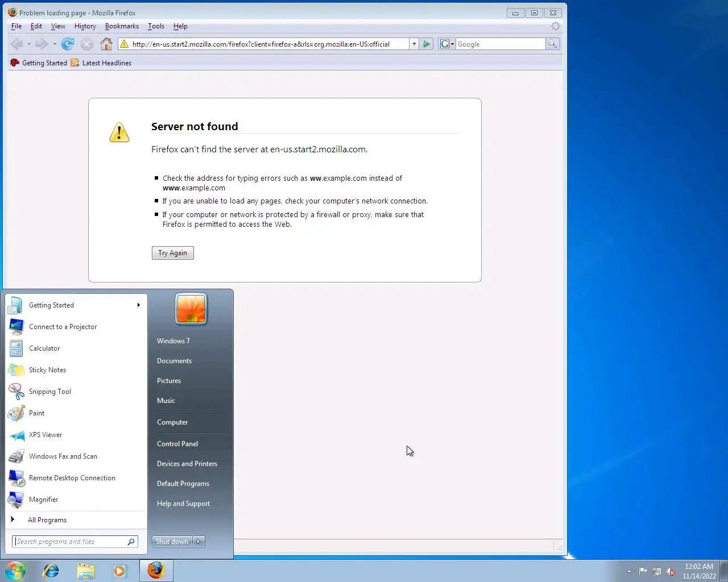Expand the address bar URL dropdown
Screen dimensions: 728x582
pyautogui.click(x=414, y=44)
